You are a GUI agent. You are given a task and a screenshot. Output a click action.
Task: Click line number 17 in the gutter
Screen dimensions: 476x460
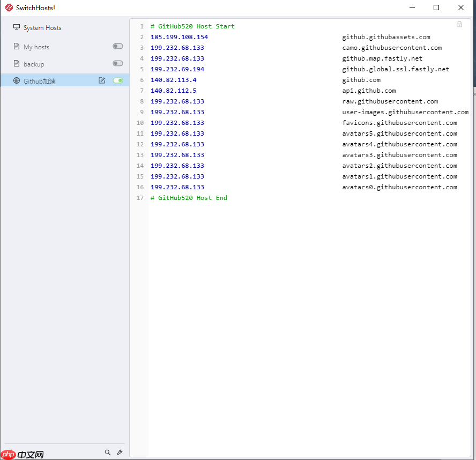pos(140,198)
